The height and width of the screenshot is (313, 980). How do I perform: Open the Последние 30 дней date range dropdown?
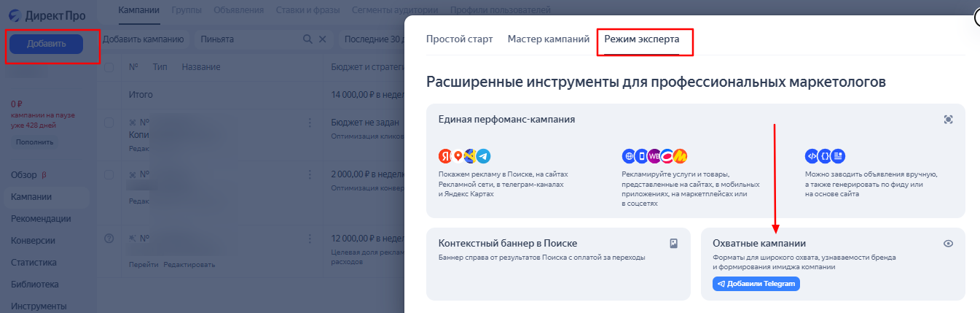pyautogui.click(x=373, y=39)
